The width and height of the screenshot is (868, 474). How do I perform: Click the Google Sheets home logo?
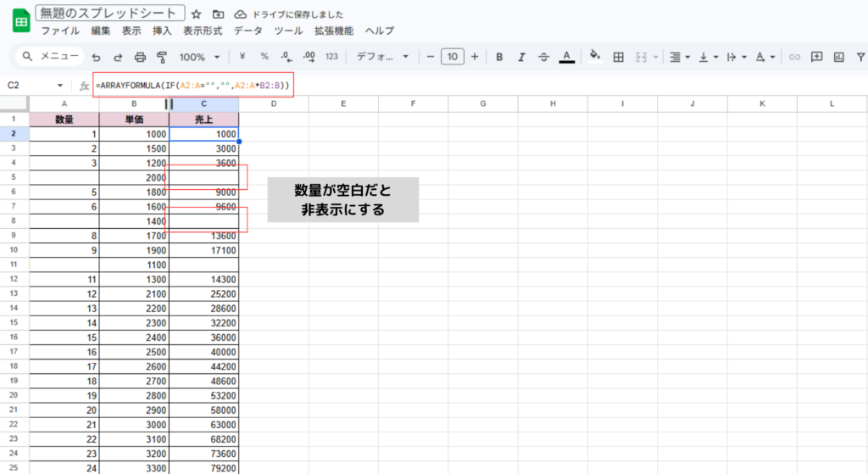point(21,21)
